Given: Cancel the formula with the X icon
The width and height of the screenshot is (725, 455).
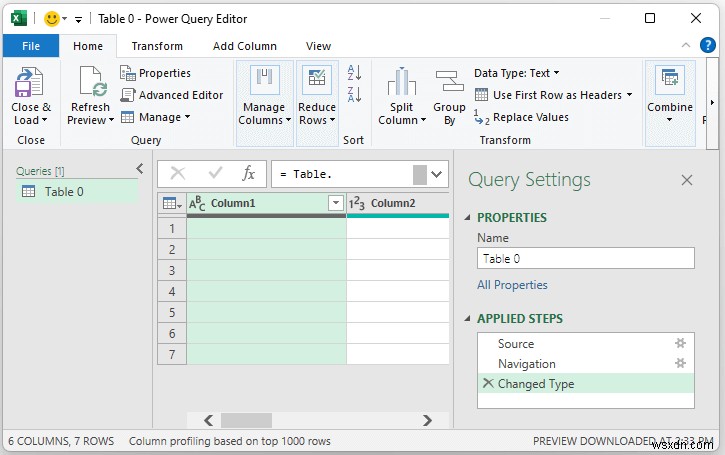Looking at the screenshot, I should (178, 174).
